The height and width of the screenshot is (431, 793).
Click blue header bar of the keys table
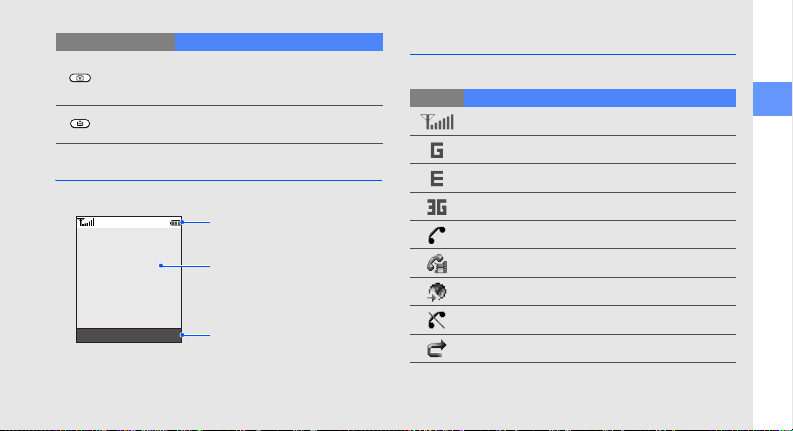point(279,42)
